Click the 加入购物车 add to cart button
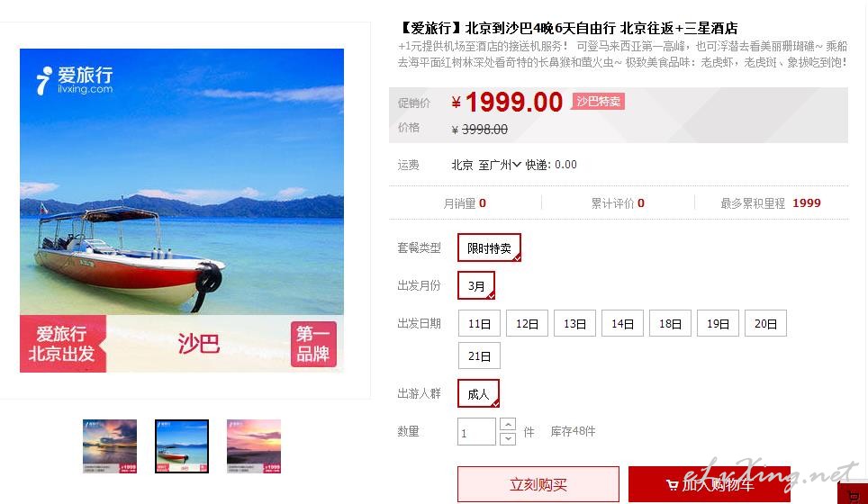This screenshot has width=868, height=504. tap(710, 484)
